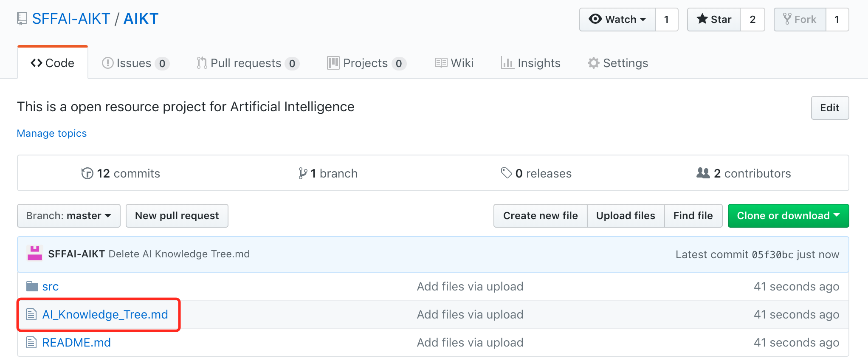Click the releases tag icon

tap(506, 173)
